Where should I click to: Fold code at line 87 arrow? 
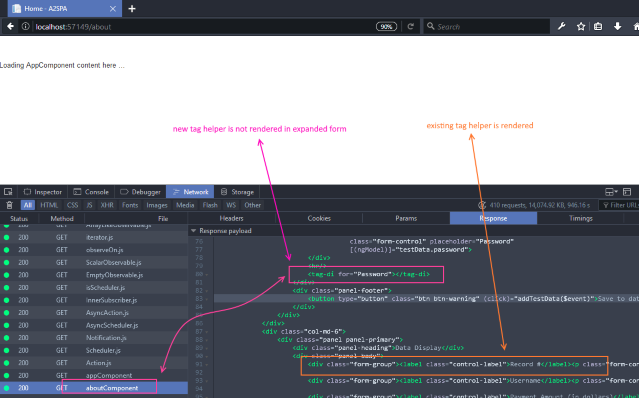coord(207,332)
